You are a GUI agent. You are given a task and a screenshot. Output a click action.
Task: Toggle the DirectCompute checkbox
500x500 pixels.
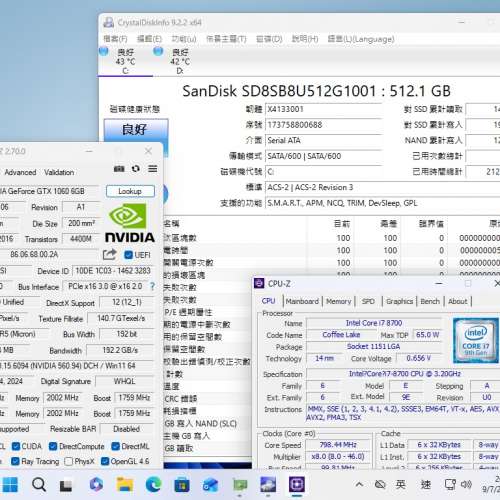click(53, 446)
